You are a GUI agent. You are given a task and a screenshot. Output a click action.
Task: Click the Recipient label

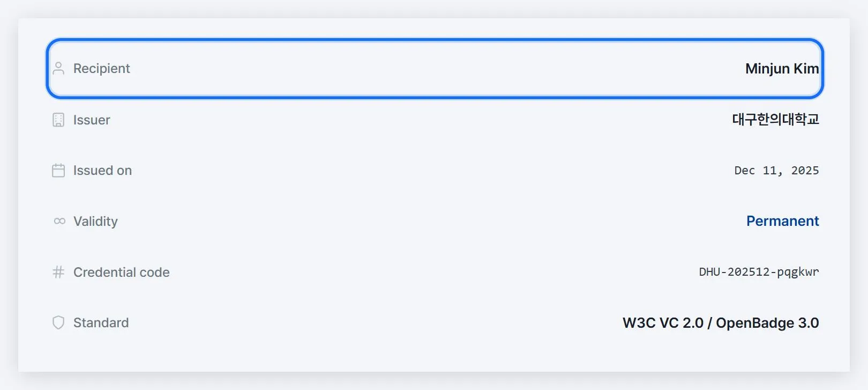click(101, 69)
